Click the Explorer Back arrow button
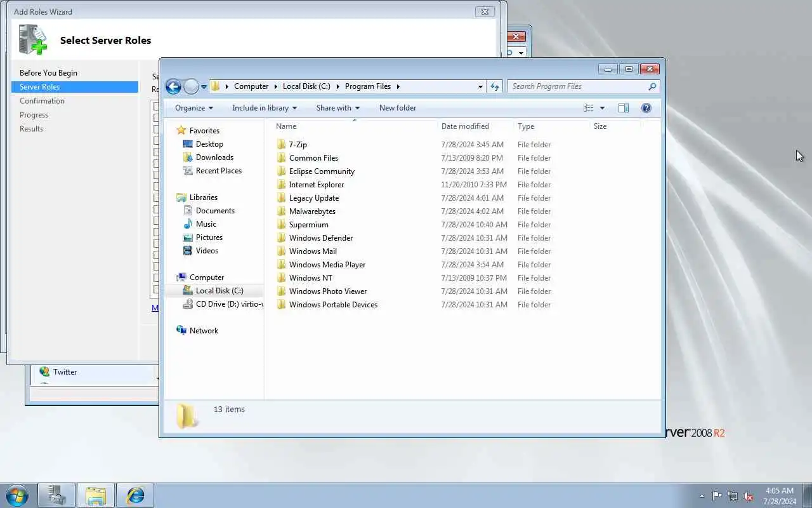Screen dimensions: 812x508 [173, 86]
